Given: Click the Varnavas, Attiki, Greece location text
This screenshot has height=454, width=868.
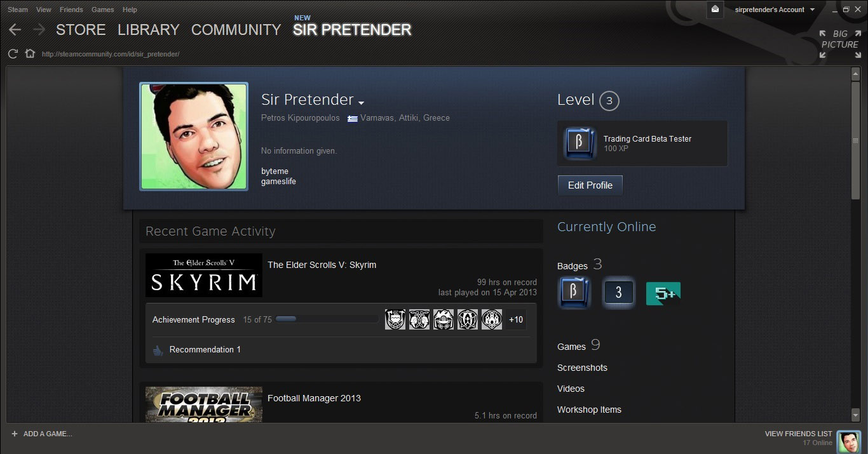Looking at the screenshot, I should pos(405,118).
